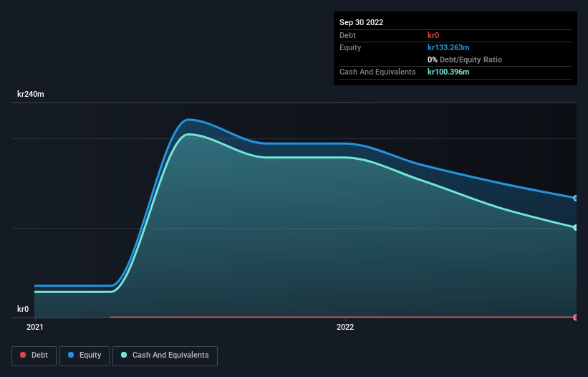This screenshot has width=588, height=377.
Task: Click the 2022 x-axis label
Action: [x=345, y=327]
